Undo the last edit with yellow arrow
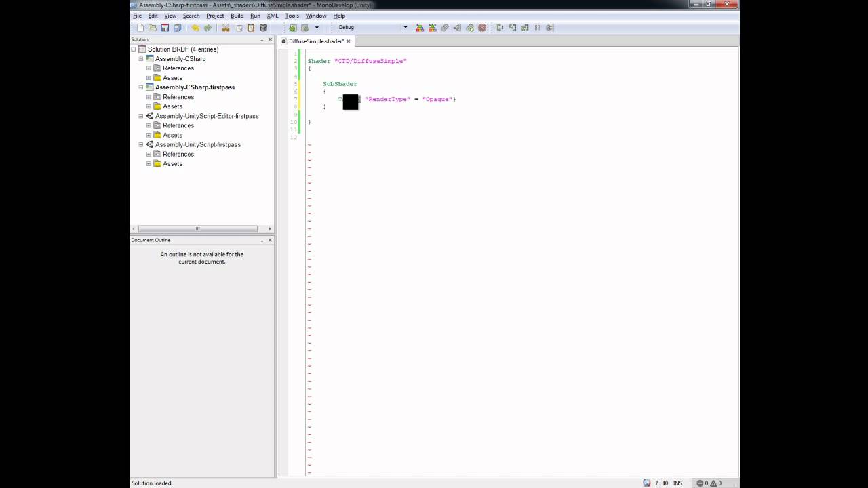Image resolution: width=868 pixels, height=488 pixels. (195, 28)
